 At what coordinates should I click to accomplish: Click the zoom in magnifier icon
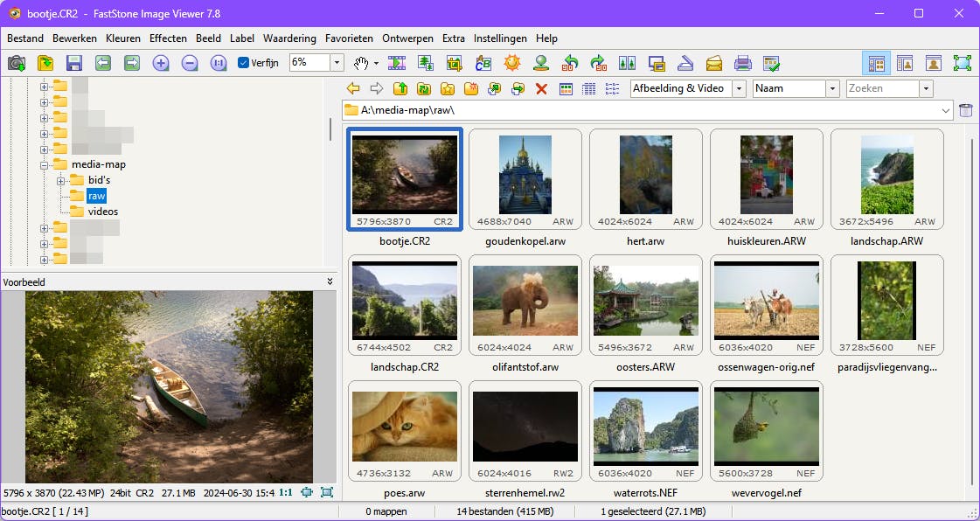[161, 63]
